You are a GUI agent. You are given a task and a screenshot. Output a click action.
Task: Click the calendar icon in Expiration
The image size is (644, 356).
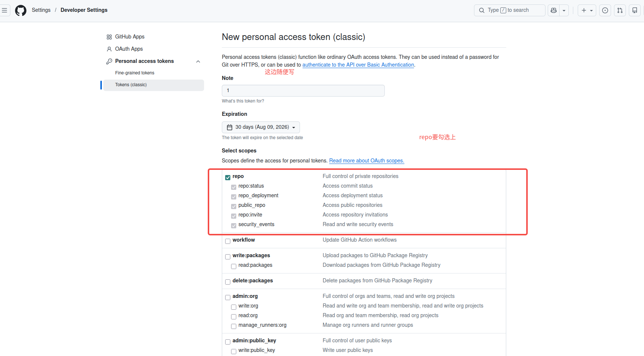click(230, 127)
